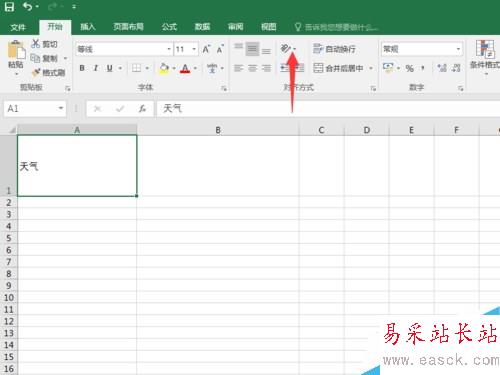
Task: Toggle Bold formatting
Action: 82,68
